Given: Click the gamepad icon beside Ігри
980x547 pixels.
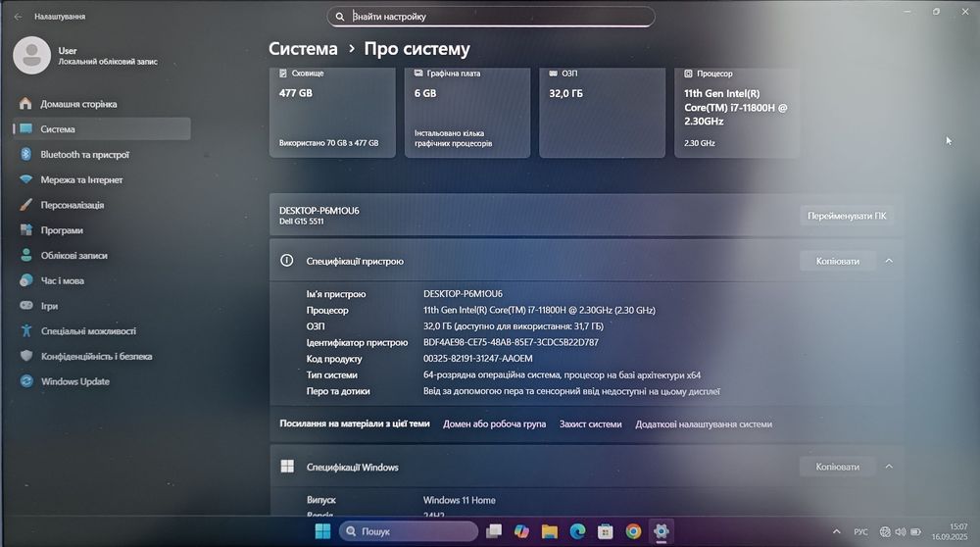Looking at the screenshot, I should 25,305.
